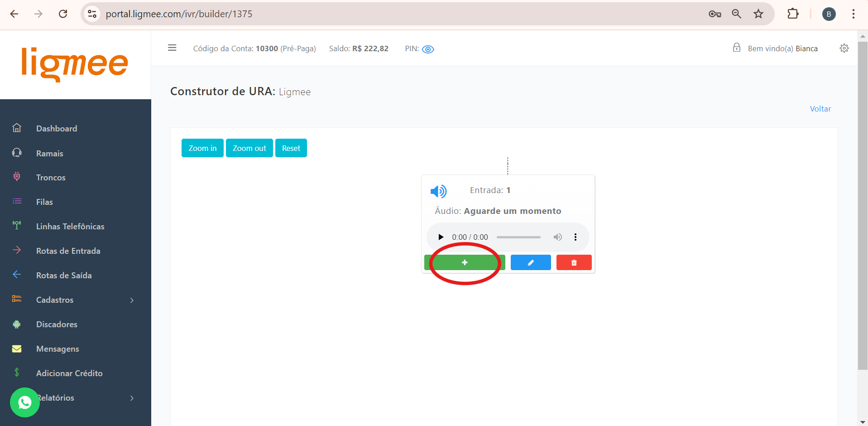Click the lock icon near welcome text

(x=737, y=48)
